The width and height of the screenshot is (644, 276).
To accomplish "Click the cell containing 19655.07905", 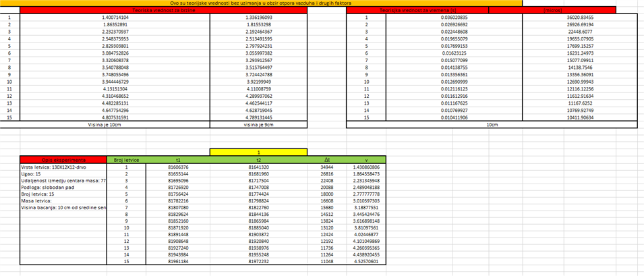I will [580, 38].
